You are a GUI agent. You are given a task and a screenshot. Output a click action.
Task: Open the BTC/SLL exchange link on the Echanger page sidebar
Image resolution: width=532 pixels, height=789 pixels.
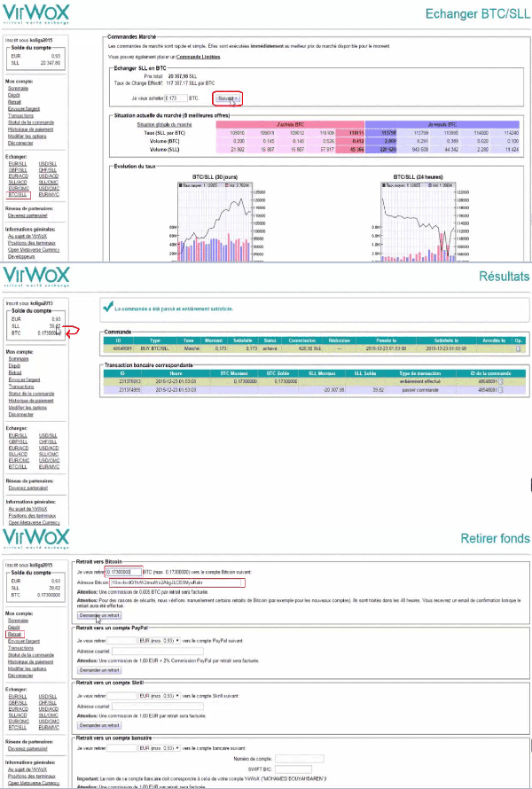[18, 194]
